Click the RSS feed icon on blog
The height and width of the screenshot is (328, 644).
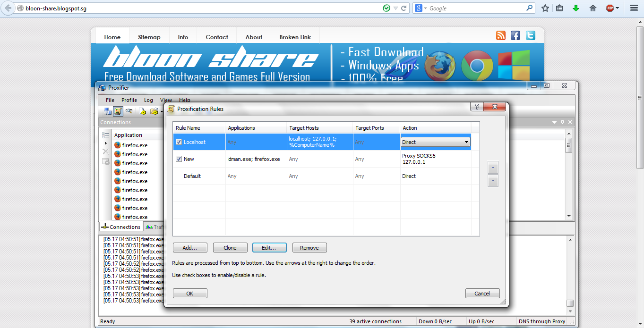coord(501,35)
